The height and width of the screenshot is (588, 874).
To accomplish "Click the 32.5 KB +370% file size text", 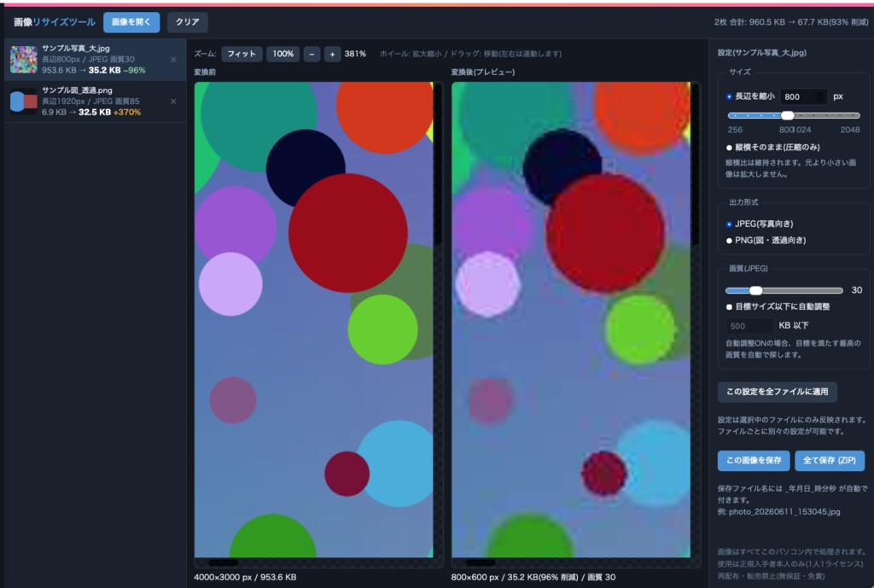I will (110, 112).
